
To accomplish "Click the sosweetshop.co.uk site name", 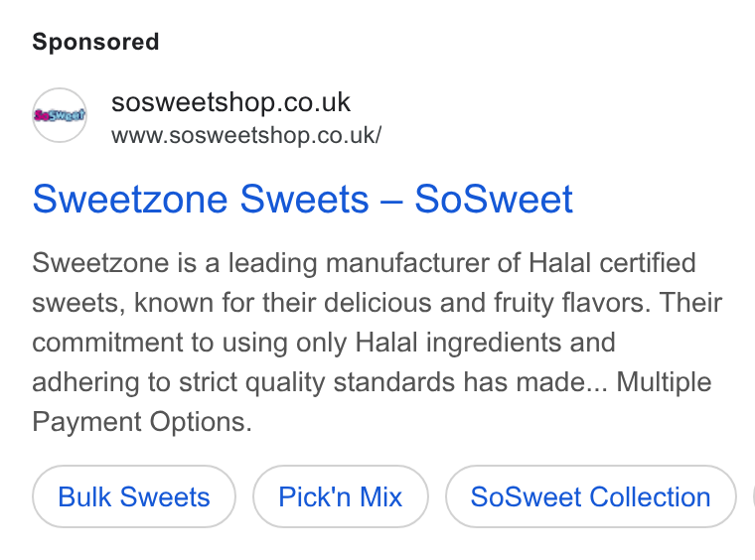I will (230, 102).
